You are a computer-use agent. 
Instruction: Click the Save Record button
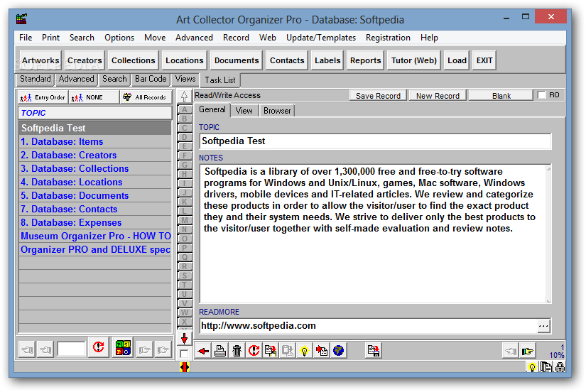pos(378,96)
